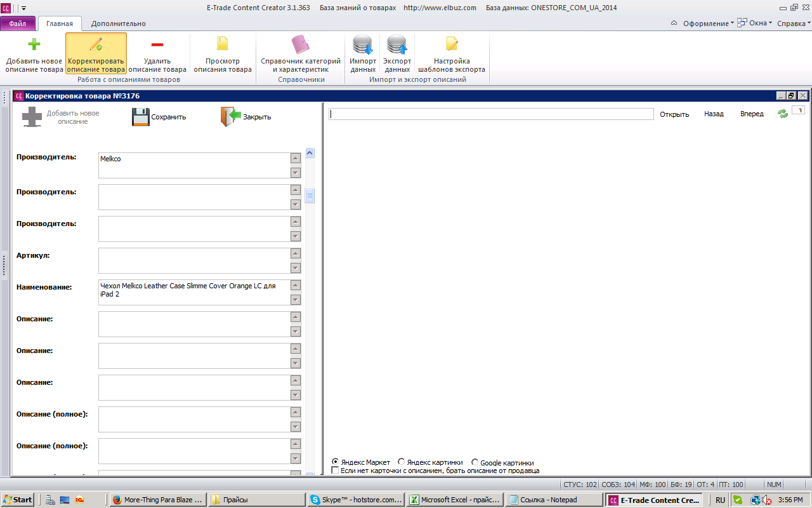The image size is (812, 508).
Task: Click the Вперед navigation button
Action: click(752, 114)
